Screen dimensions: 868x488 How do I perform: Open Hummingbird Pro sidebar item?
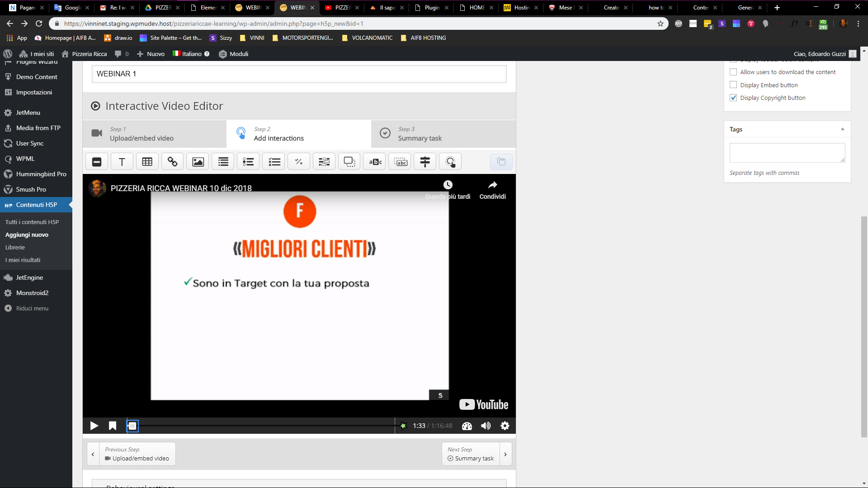click(x=36, y=174)
